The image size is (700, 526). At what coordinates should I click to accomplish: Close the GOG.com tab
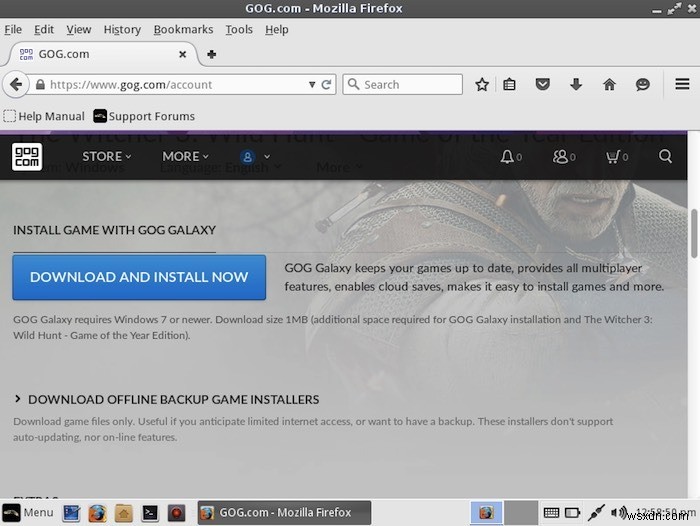coord(183,54)
